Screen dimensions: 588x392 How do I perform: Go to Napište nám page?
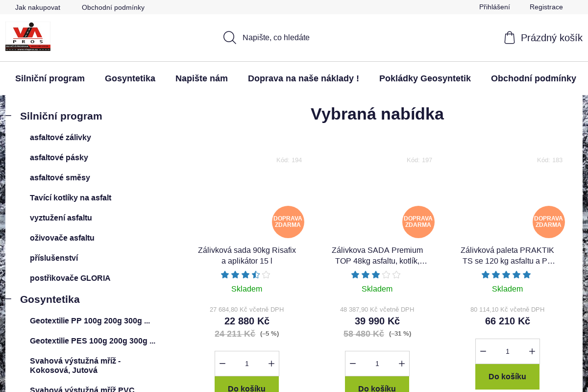(x=201, y=78)
